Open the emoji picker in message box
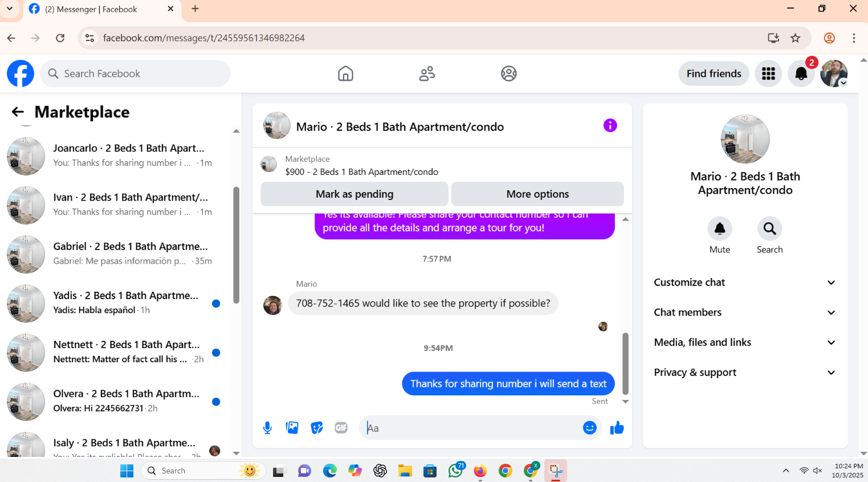 click(590, 428)
